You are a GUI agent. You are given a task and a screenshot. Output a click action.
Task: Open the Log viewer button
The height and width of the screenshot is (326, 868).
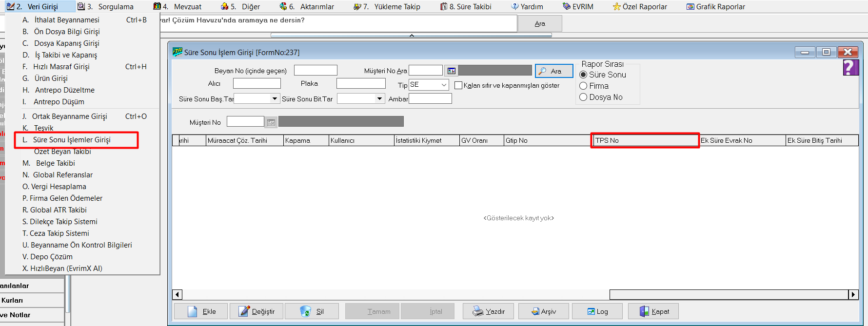tap(597, 311)
